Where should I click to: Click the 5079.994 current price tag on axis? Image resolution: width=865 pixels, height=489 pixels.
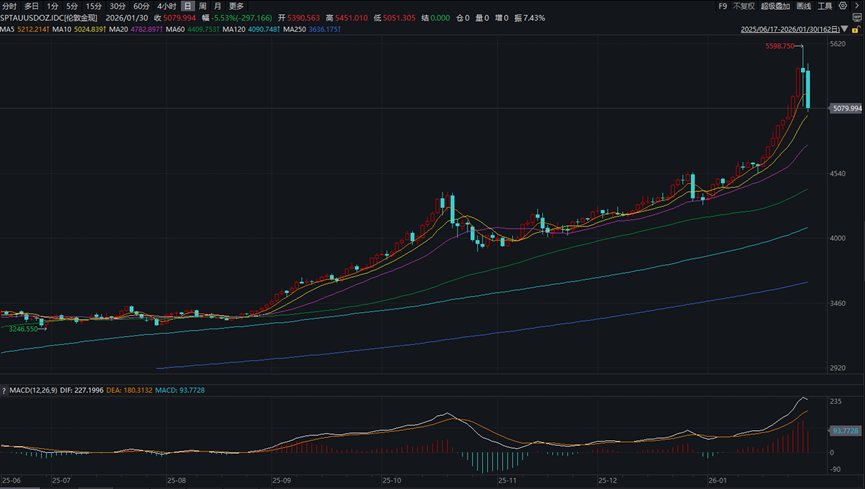[x=846, y=107]
